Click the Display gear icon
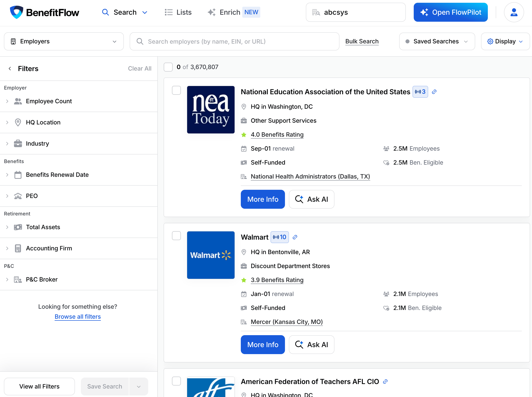The image size is (532, 397). point(490,41)
